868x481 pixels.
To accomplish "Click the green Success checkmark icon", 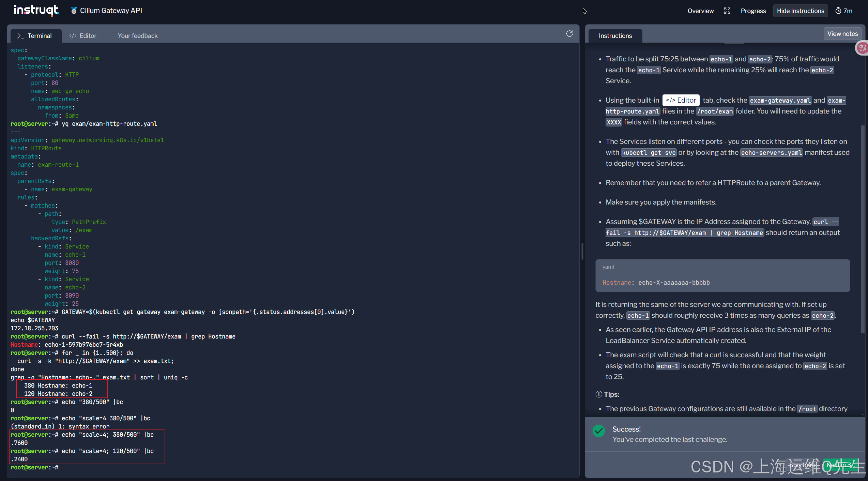I will click(x=599, y=431).
